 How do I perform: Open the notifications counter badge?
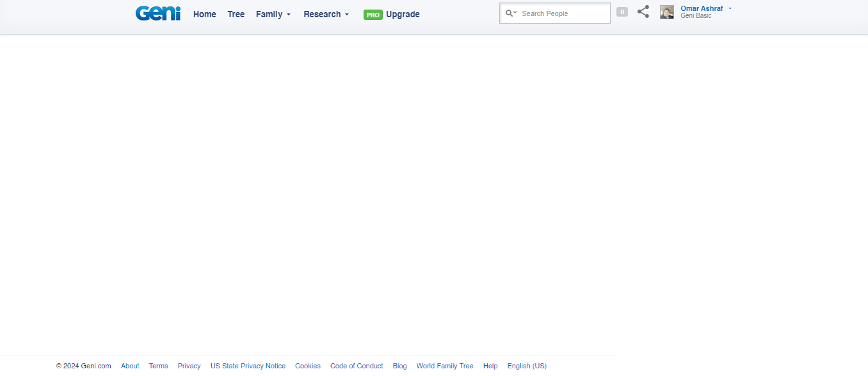click(x=622, y=12)
